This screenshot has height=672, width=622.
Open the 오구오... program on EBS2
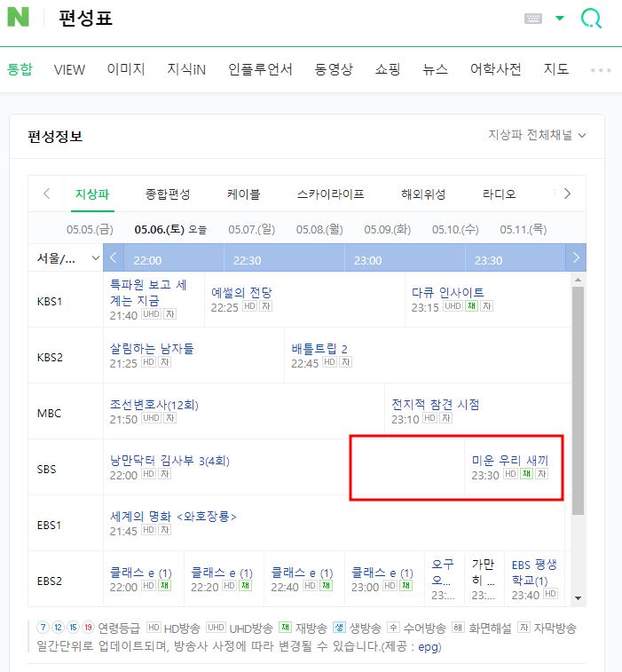click(443, 573)
